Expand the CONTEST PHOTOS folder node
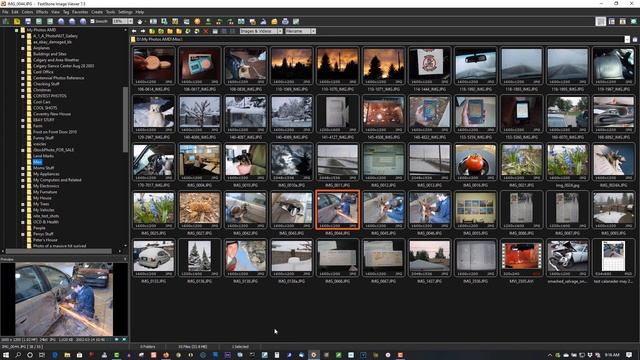 click(23, 96)
